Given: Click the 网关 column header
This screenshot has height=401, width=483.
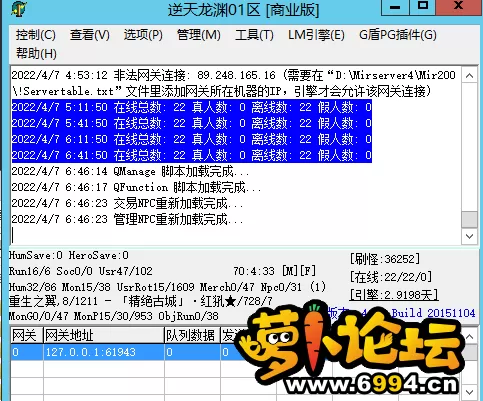Looking at the screenshot, I should coord(27,335).
